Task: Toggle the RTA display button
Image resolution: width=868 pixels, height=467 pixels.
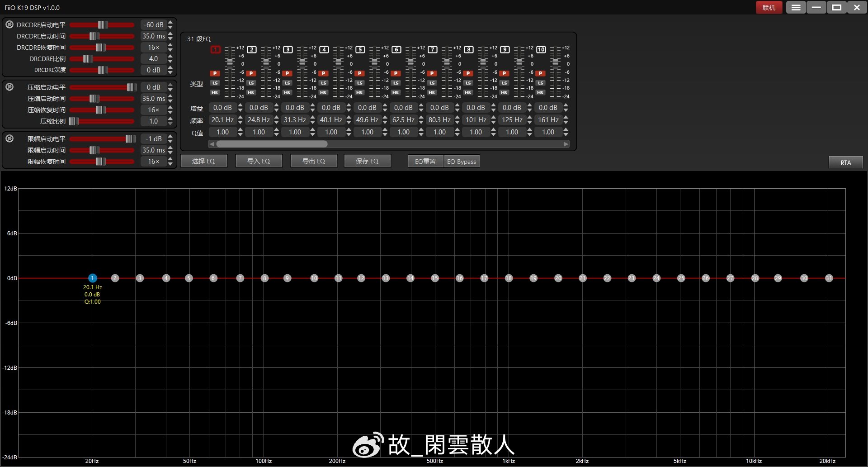Action: pyautogui.click(x=845, y=162)
